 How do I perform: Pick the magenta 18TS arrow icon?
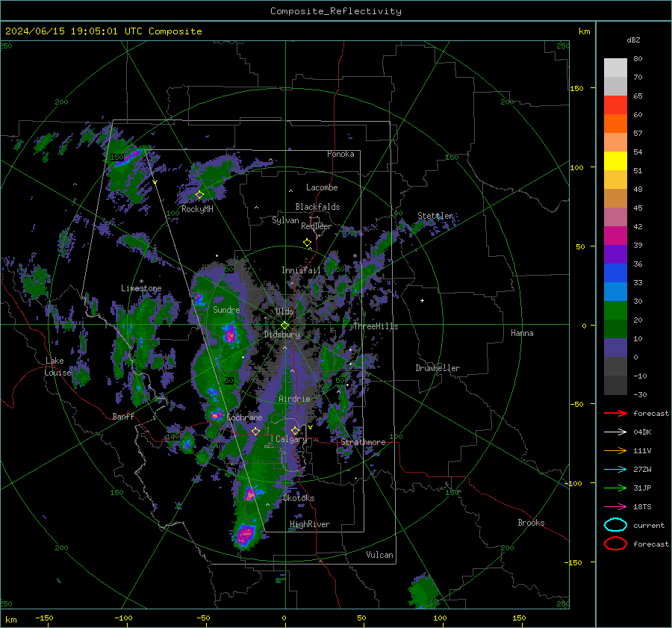[615, 507]
